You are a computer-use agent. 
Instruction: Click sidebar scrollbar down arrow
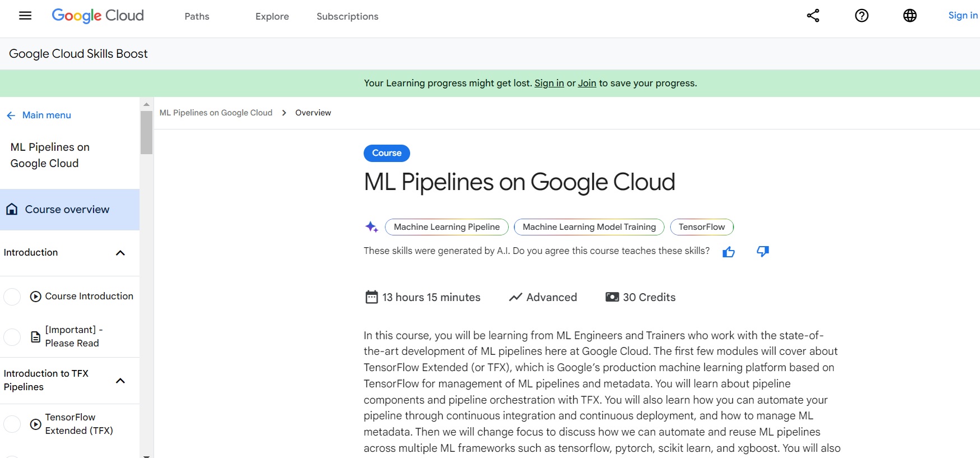click(x=146, y=456)
